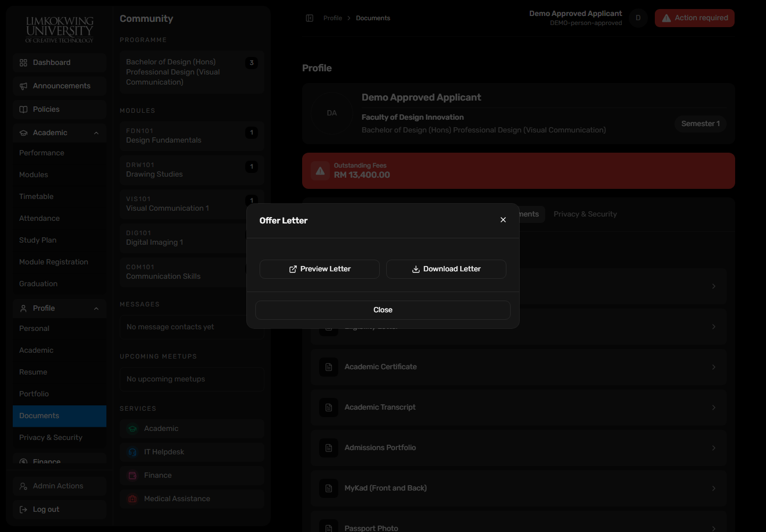Click the Admin Actions user icon

click(23, 486)
